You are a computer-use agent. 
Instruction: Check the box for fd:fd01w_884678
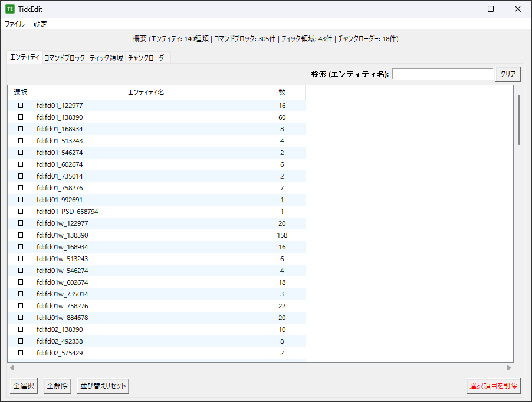click(21, 318)
